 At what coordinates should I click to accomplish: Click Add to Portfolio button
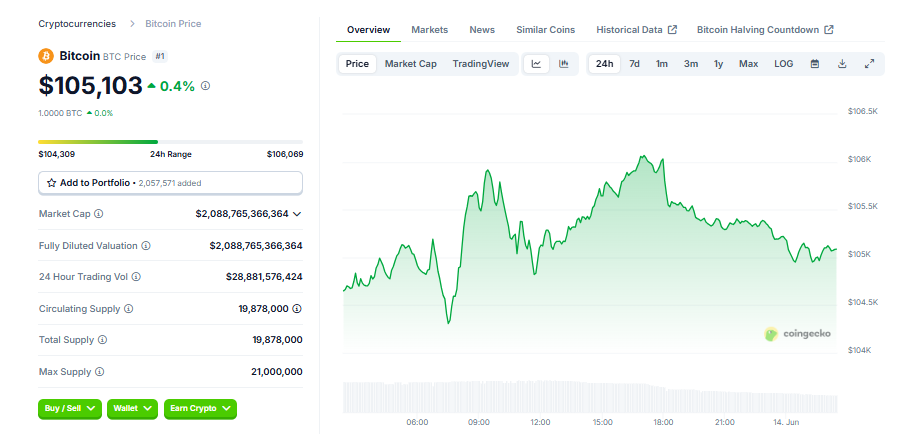click(x=171, y=183)
